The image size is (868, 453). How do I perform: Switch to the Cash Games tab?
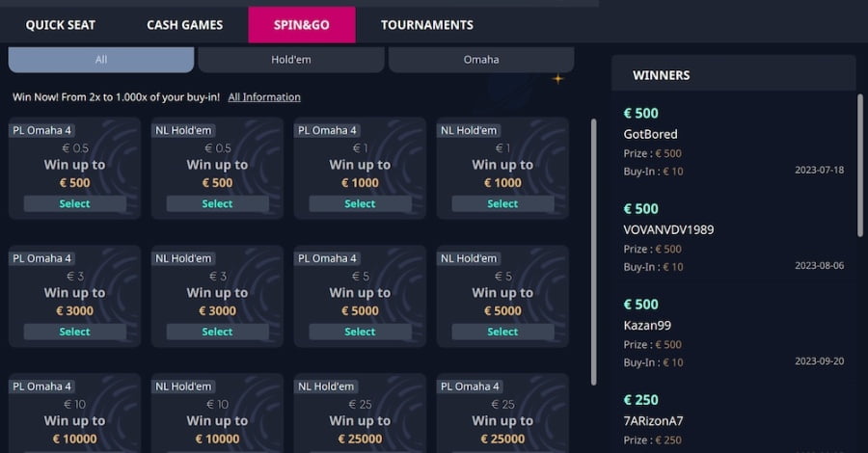(x=185, y=25)
